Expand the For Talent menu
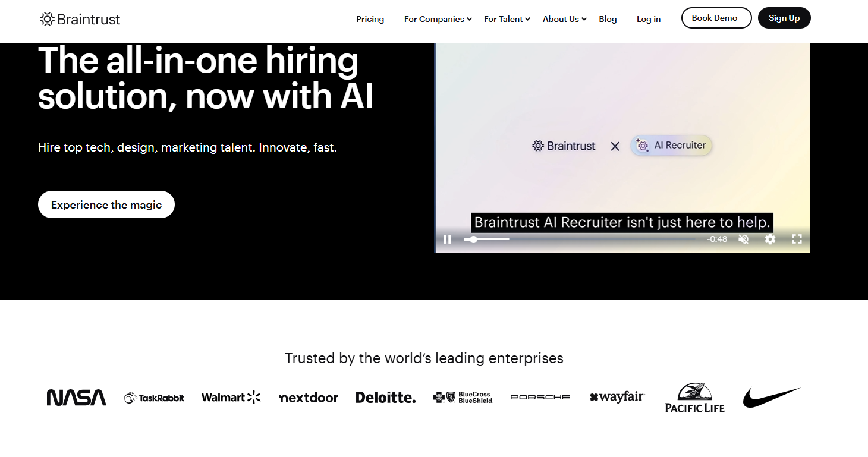 [x=507, y=19]
